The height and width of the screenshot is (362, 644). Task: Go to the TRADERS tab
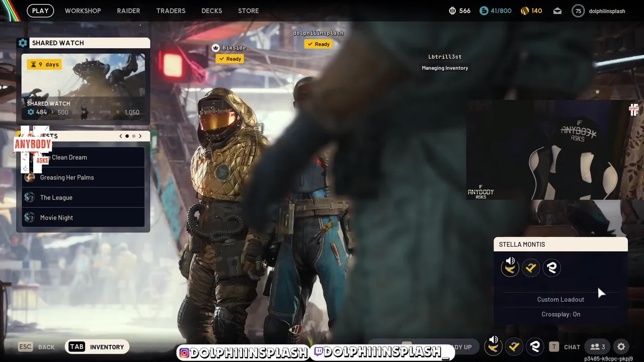pos(171,11)
